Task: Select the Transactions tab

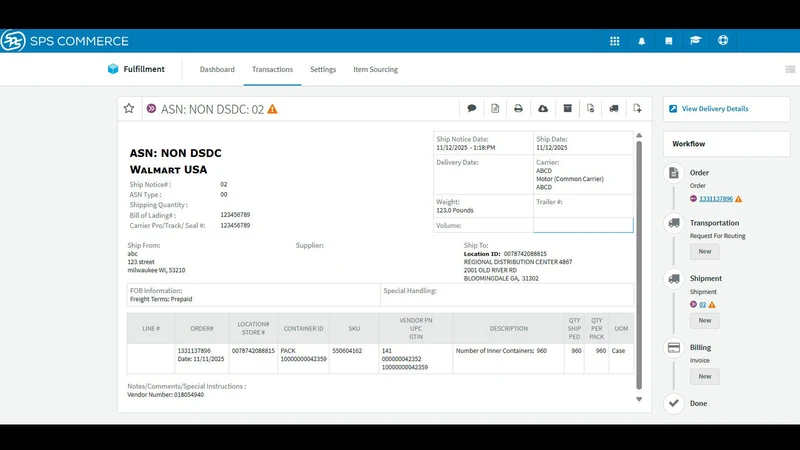Action: 272,69
